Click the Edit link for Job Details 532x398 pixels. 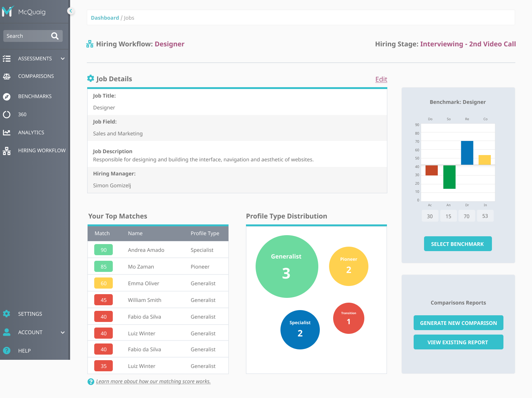click(381, 79)
